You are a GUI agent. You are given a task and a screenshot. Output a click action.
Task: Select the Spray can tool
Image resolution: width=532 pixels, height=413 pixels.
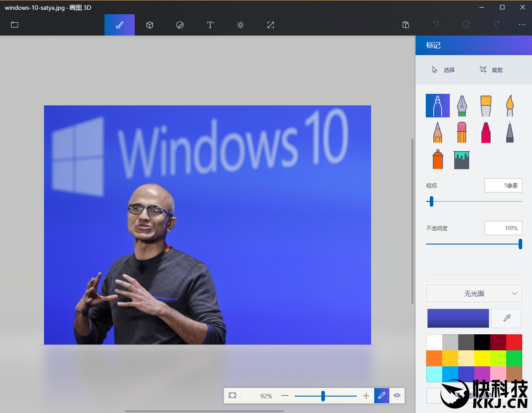pyautogui.click(x=437, y=159)
